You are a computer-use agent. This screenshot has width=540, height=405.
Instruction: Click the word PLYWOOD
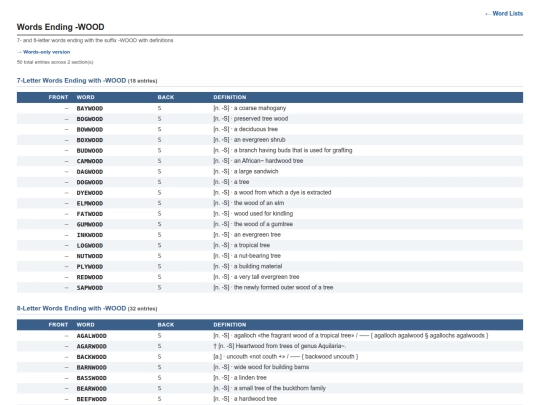coord(90,267)
